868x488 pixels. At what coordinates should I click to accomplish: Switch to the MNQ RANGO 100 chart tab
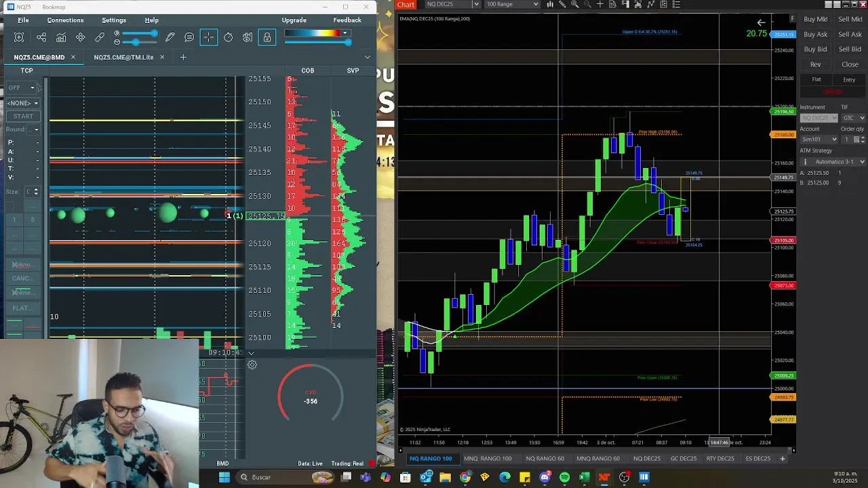coord(488,459)
